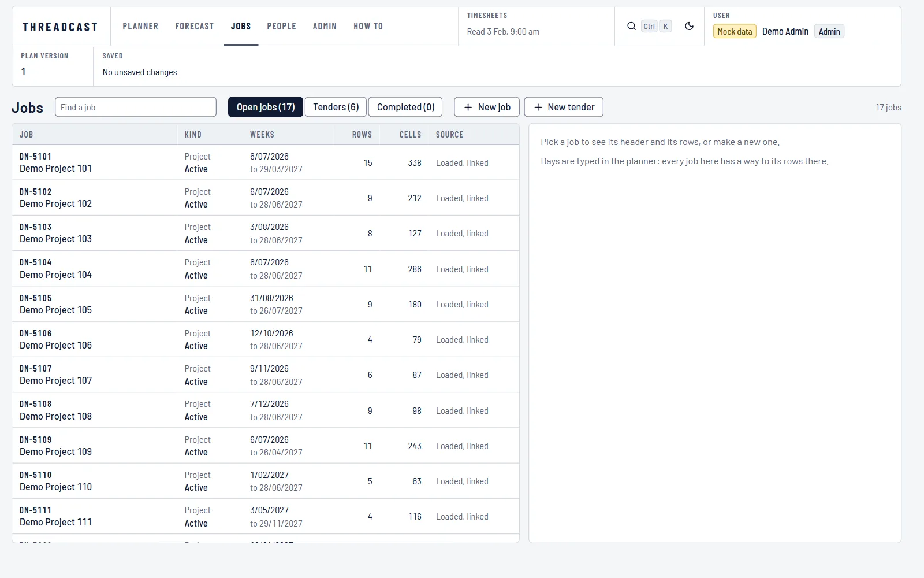Go to the Admin tab
The height and width of the screenshot is (578, 924).
tap(325, 26)
